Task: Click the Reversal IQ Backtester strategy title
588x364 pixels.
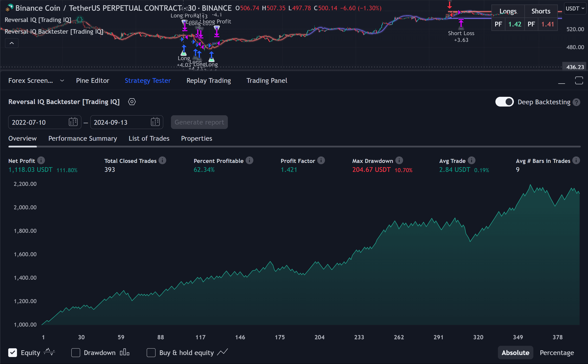Action: tap(64, 102)
